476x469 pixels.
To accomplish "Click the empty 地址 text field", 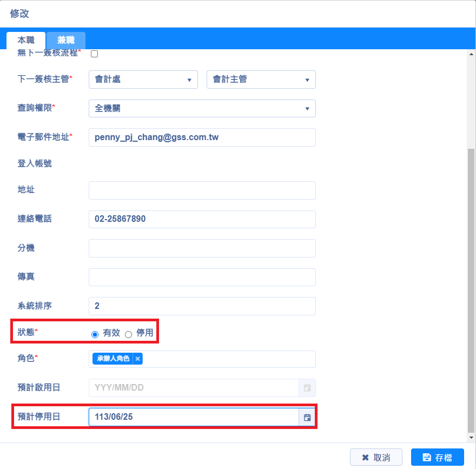I will click(x=202, y=190).
